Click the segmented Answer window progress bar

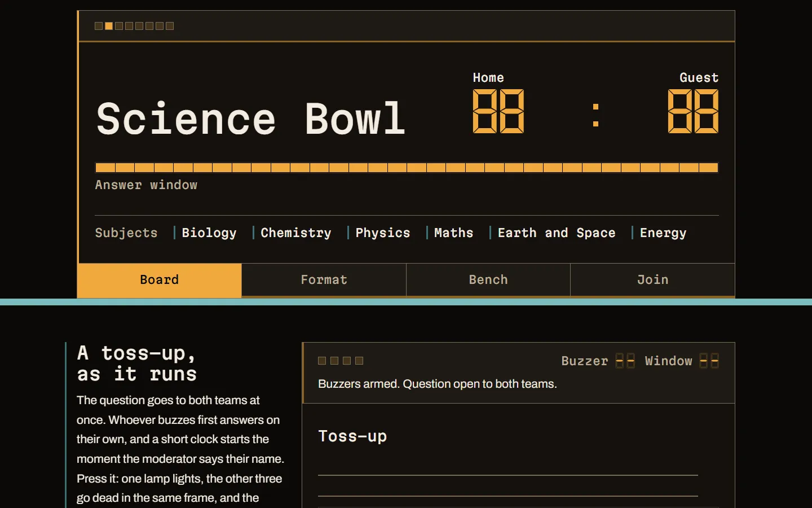click(407, 168)
